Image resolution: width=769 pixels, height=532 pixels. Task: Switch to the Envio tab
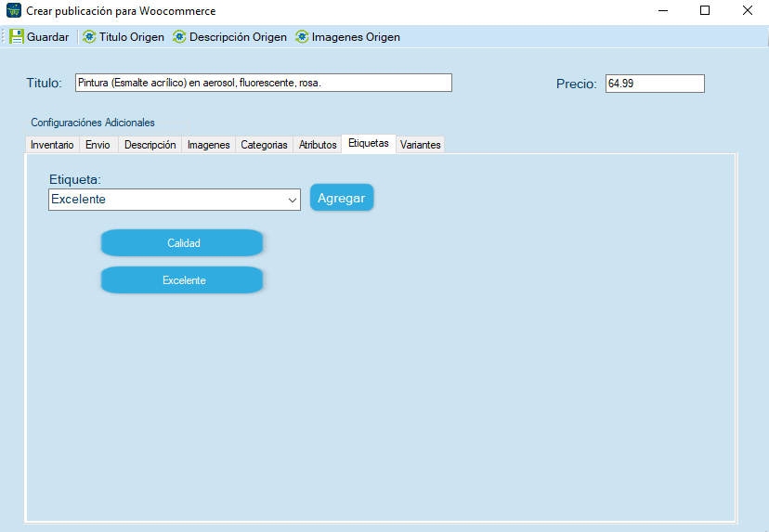pyautogui.click(x=98, y=145)
